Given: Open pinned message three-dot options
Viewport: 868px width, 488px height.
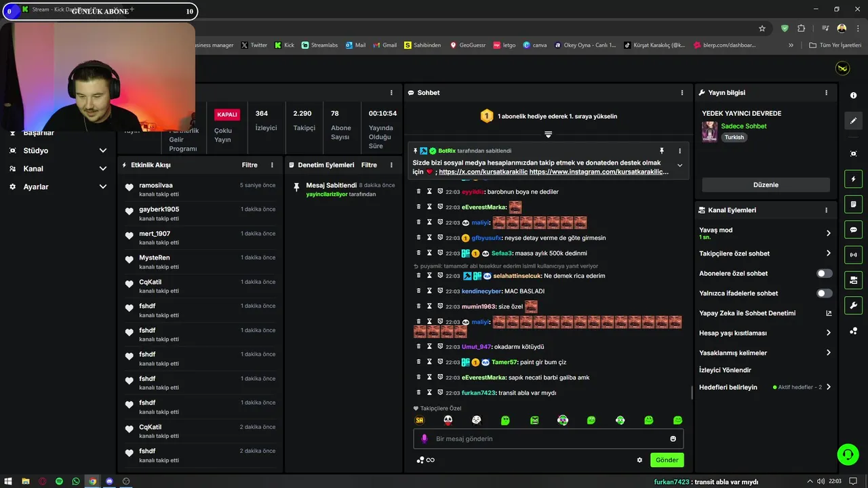Looking at the screenshot, I should (x=679, y=150).
